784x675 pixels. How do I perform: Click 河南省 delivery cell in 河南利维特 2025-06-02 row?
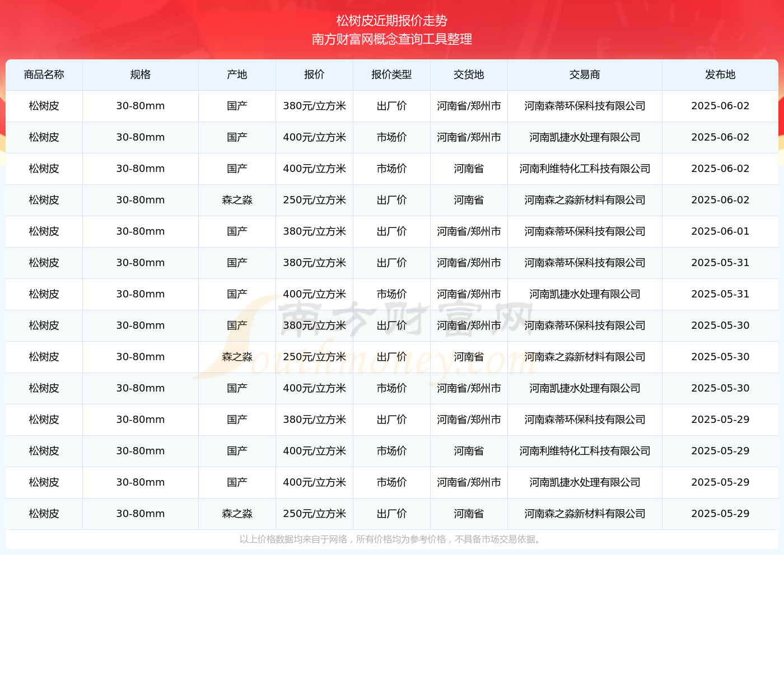469,169
